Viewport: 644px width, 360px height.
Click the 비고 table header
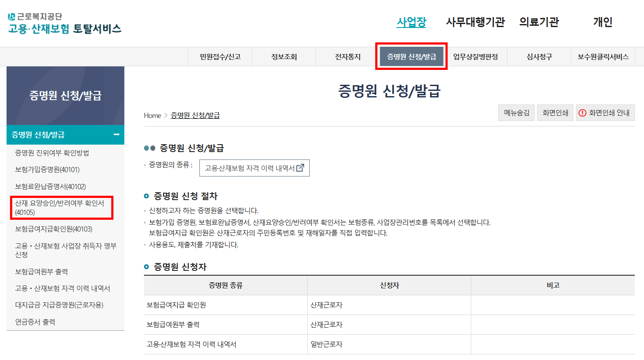pos(553,285)
